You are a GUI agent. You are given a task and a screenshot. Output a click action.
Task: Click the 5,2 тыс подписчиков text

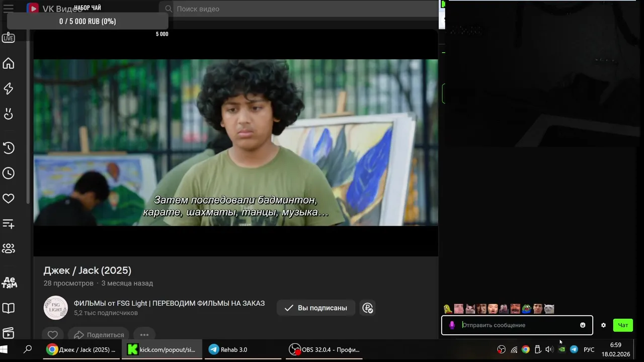point(106,313)
